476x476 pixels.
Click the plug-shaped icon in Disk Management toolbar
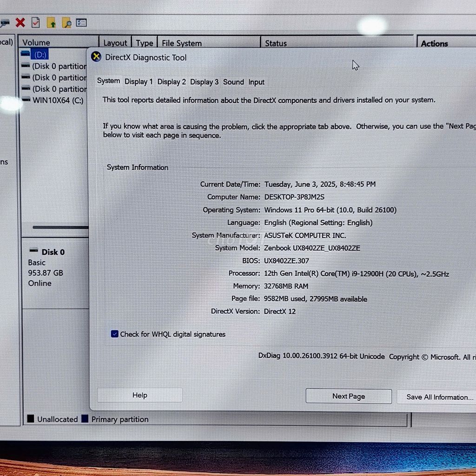(x=5, y=23)
